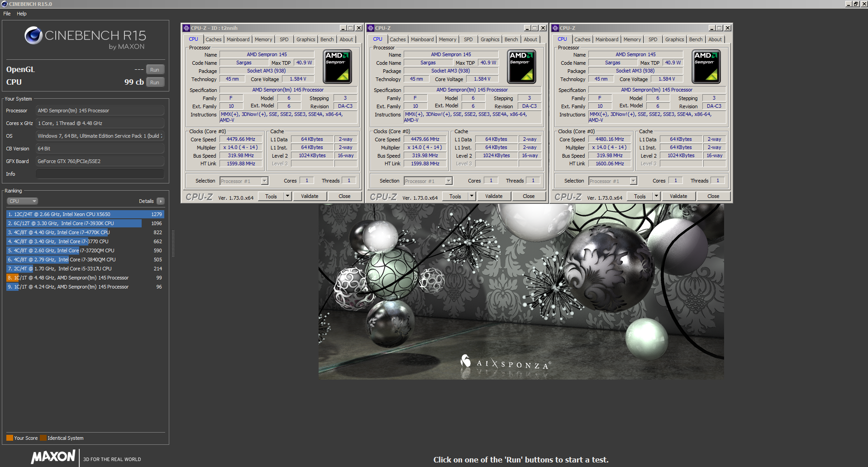The image size is (868, 467).
Task: Open Bench tab in second CPU-Z window
Action: pyautogui.click(x=511, y=39)
